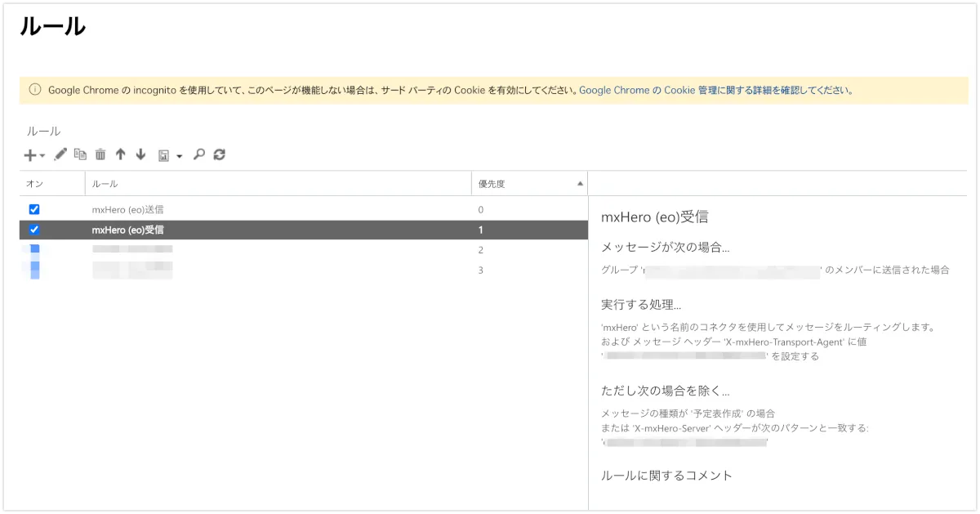Click the magnifier search icon

click(x=198, y=154)
